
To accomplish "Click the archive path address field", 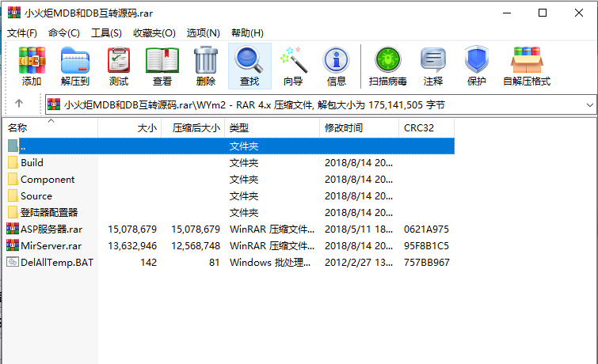I will point(320,104).
